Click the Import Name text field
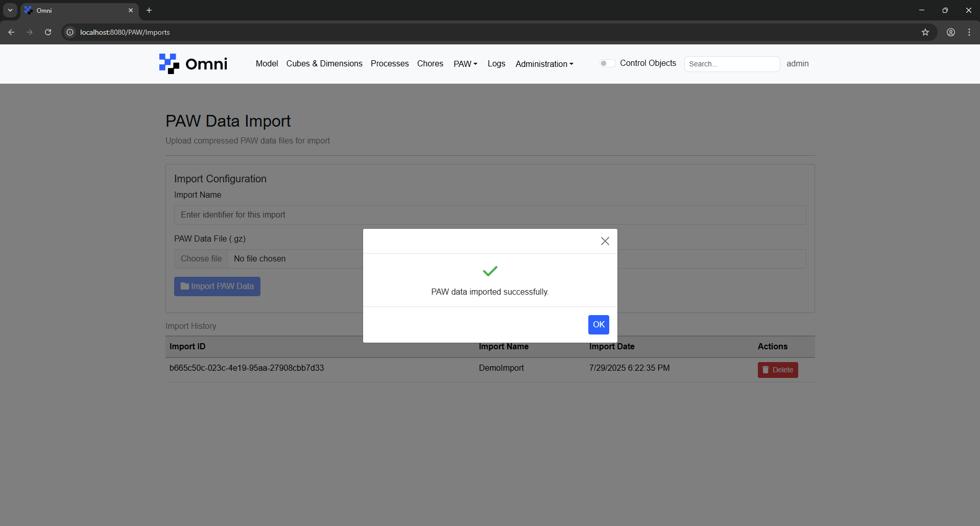 (490, 215)
